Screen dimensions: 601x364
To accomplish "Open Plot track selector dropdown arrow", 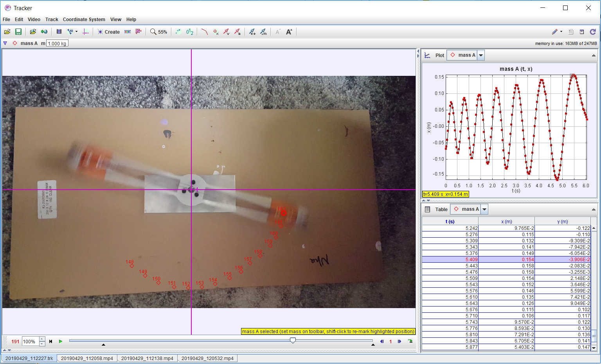I will click(x=481, y=55).
